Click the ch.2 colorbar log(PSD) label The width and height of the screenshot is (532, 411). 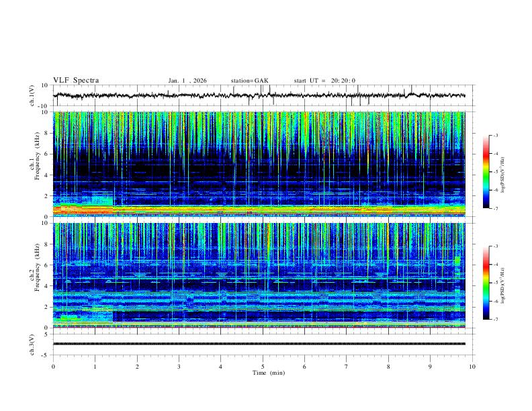(502, 285)
